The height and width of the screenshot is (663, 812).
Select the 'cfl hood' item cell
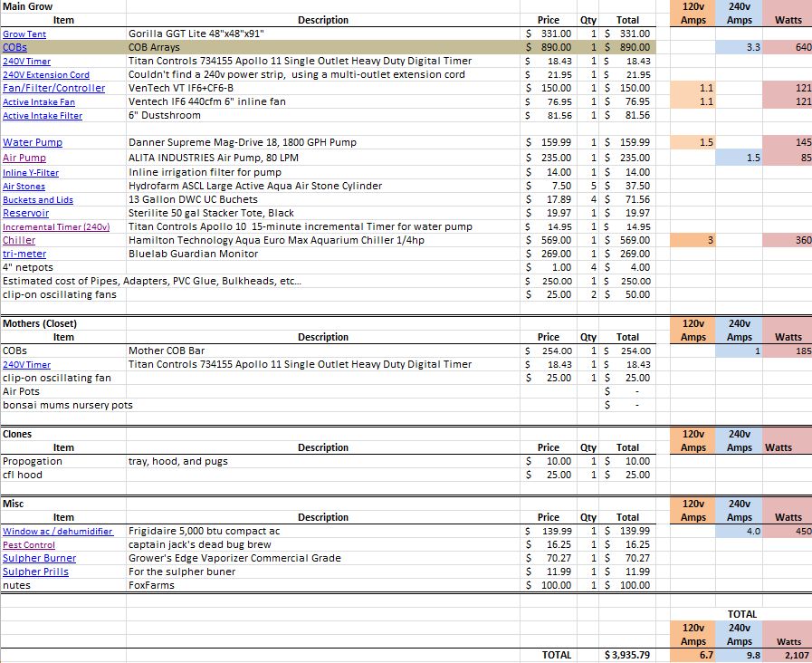63,475
